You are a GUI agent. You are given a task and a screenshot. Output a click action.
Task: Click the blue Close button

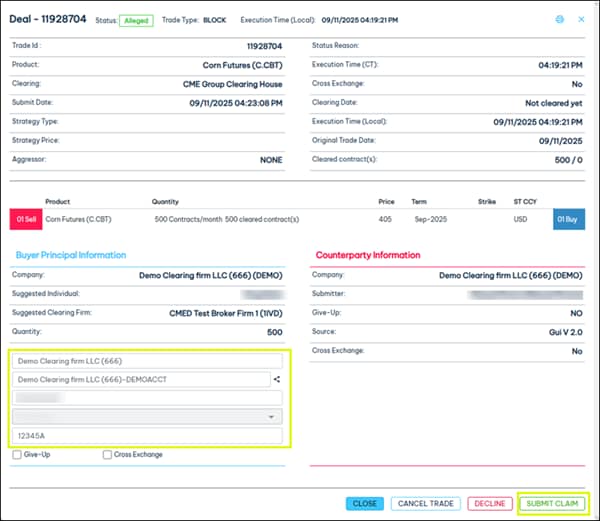364,503
